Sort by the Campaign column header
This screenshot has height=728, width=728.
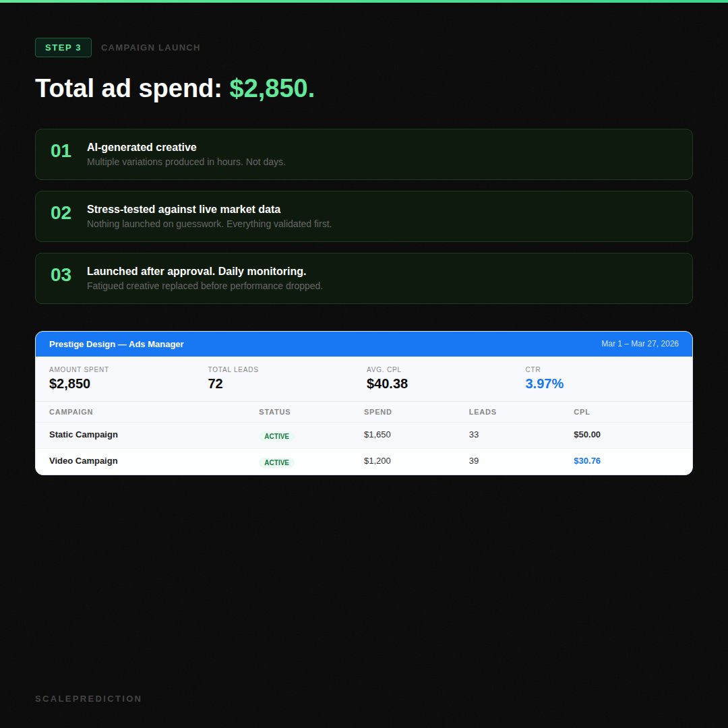[x=71, y=412]
